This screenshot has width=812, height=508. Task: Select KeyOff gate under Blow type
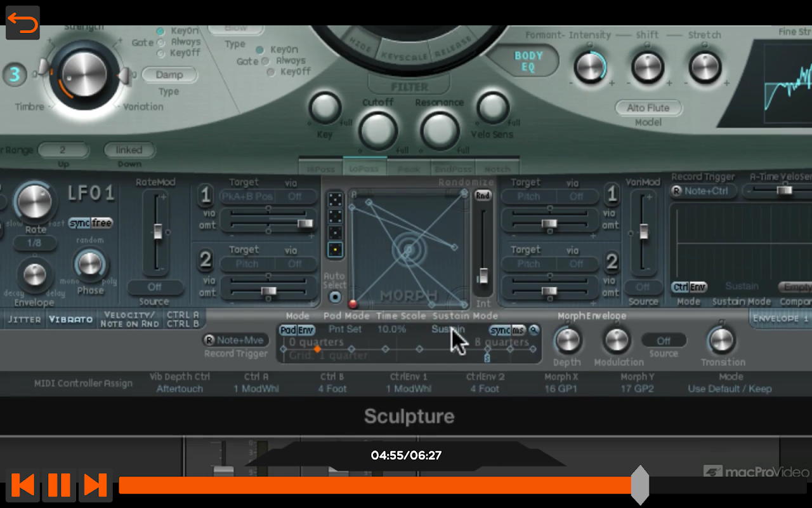(x=270, y=72)
